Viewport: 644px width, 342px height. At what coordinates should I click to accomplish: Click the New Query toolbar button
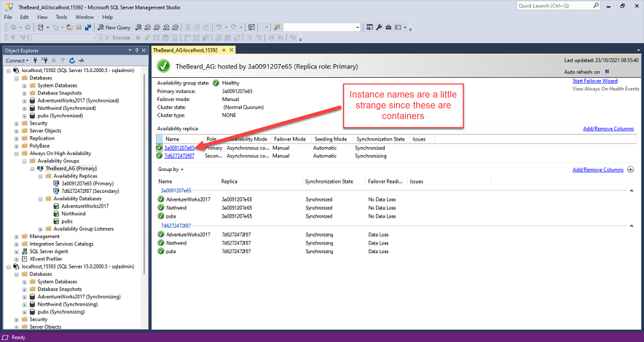pos(114,28)
